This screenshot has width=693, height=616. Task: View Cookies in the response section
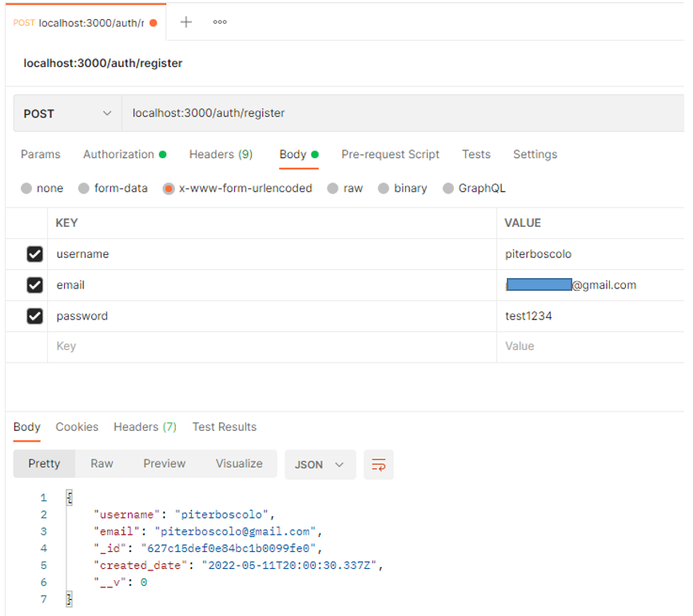[76, 427]
